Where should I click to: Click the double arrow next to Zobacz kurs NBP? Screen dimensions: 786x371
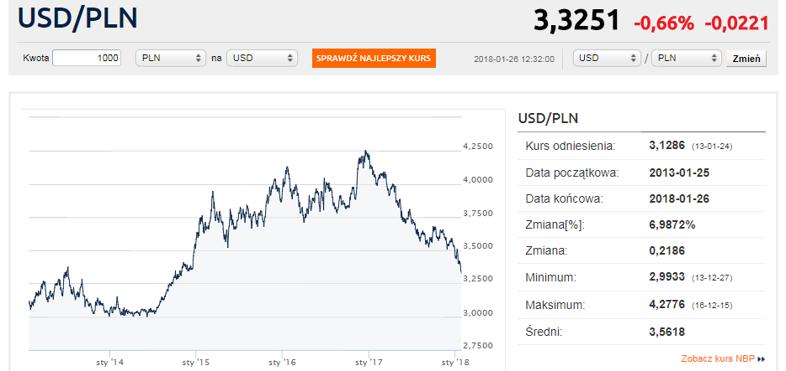tap(761, 359)
